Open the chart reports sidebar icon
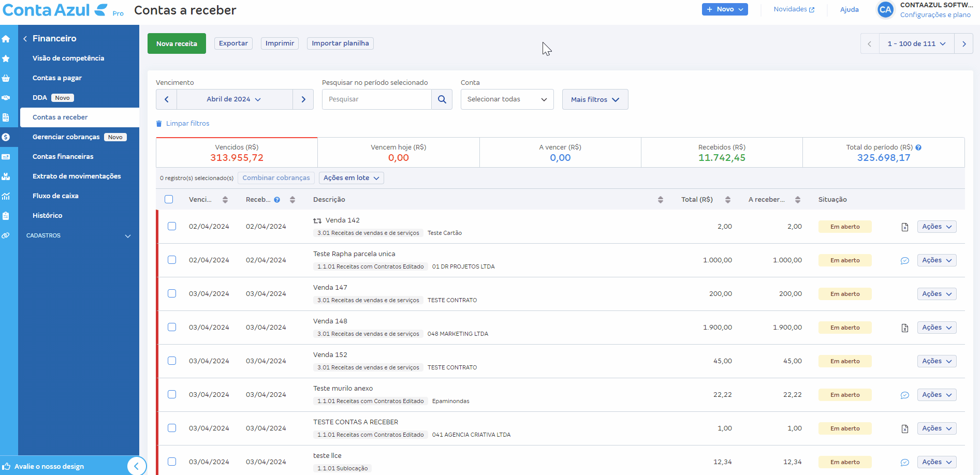The height and width of the screenshot is (475, 980). coord(6,196)
